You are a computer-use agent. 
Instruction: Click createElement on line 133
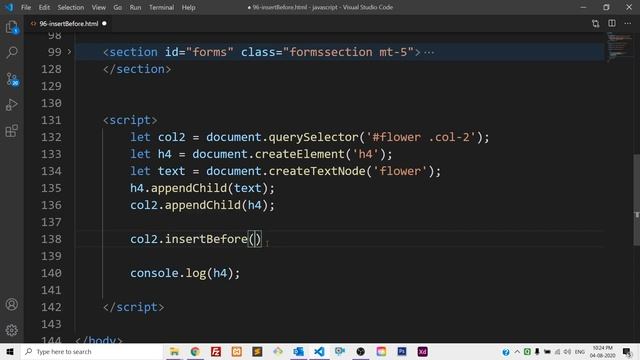click(x=299, y=154)
